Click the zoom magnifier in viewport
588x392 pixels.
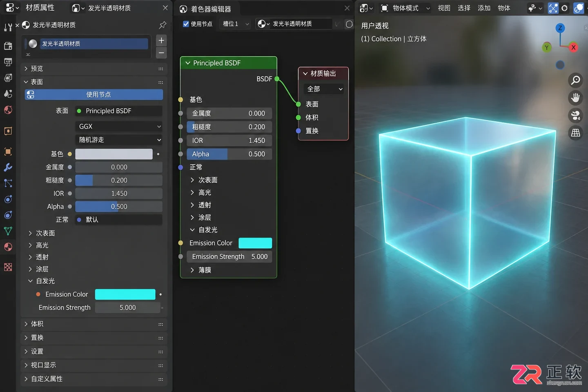tap(575, 80)
